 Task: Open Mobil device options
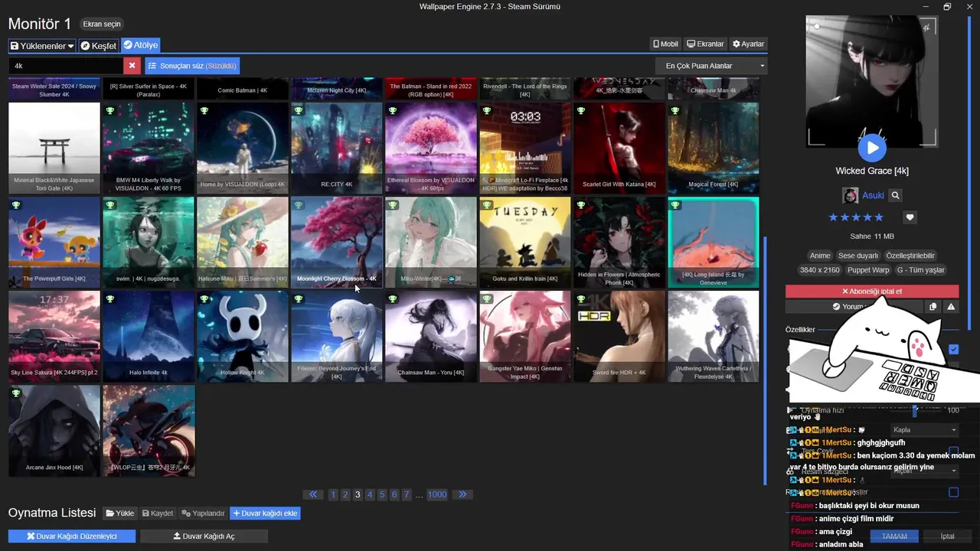[x=665, y=44]
